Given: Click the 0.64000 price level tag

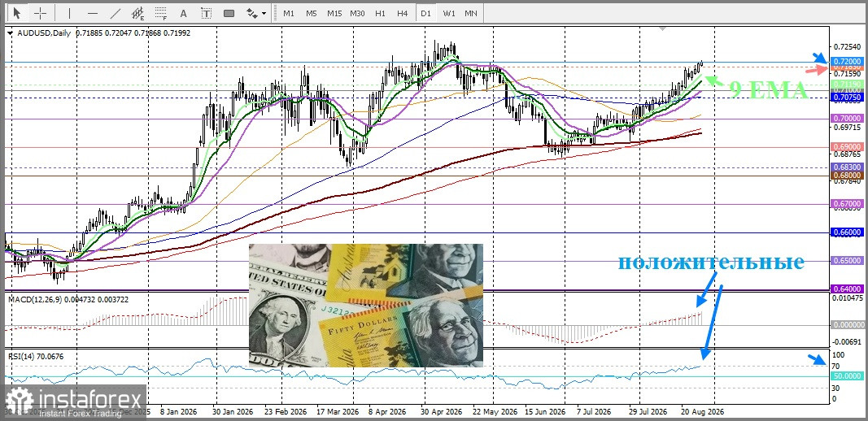Looking at the screenshot, I should 847,289.
